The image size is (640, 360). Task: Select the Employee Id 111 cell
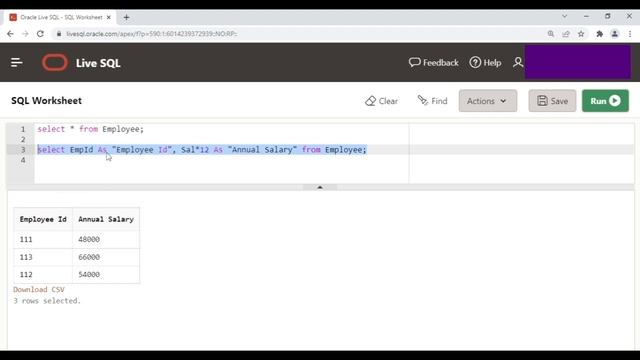[43, 239]
